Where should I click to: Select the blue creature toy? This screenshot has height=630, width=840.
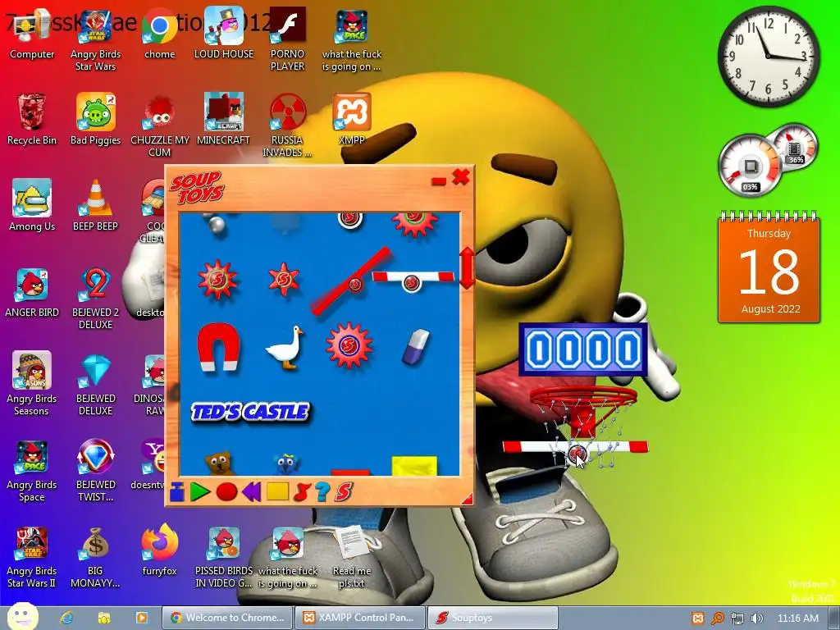[x=286, y=465]
